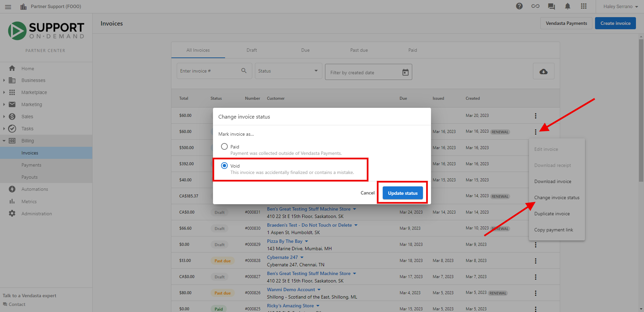The image size is (644, 312).
Task: Open the chat messages icon
Action: point(551,6)
